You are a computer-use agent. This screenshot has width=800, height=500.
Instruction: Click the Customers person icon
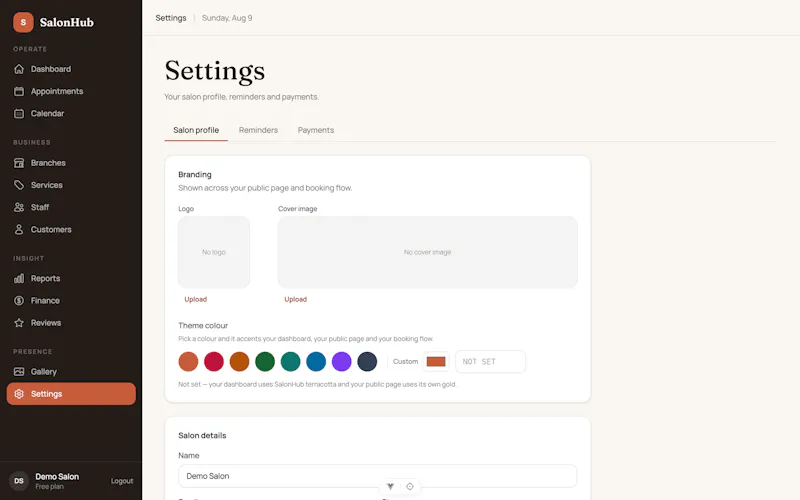tap(19, 230)
